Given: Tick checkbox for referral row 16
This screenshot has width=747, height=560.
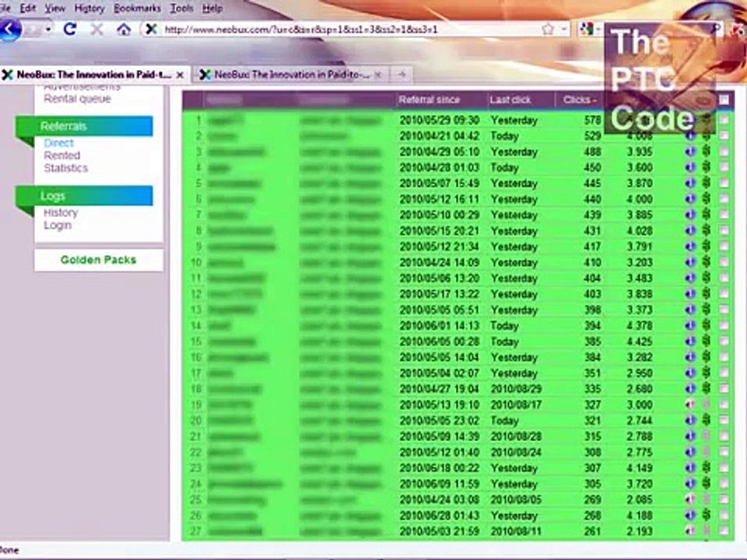Looking at the screenshot, I should [x=724, y=357].
